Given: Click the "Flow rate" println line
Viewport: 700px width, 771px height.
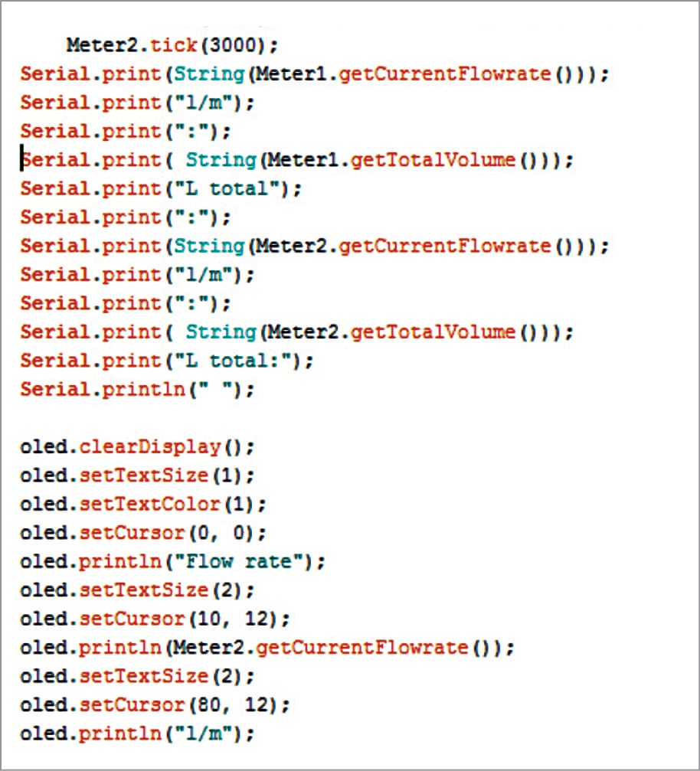Looking at the screenshot, I should pyautogui.click(x=172, y=561).
